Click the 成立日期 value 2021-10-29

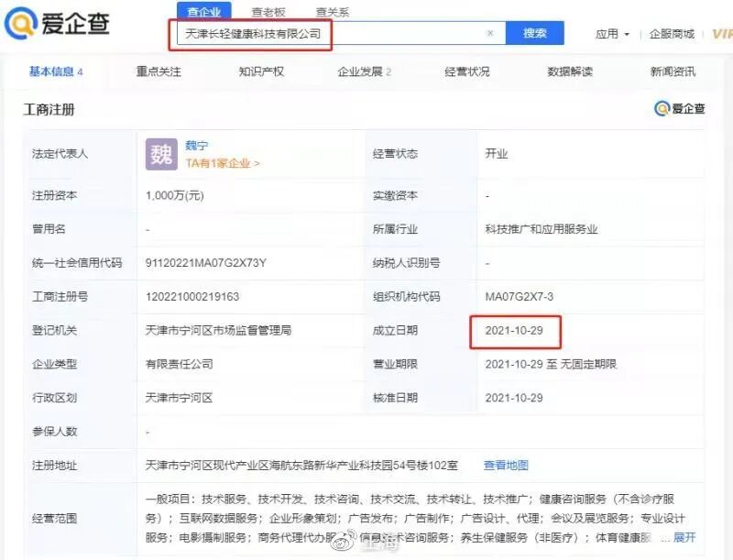pos(514,331)
